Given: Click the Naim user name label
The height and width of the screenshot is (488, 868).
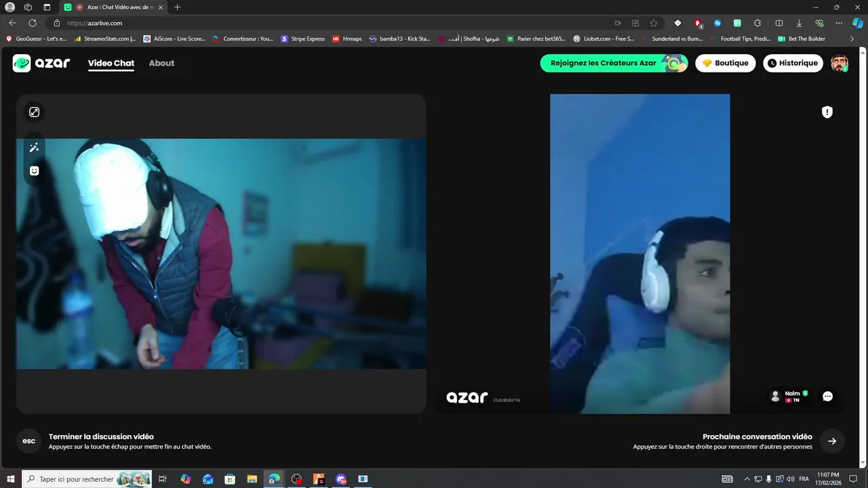Looking at the screenshot, I should (x=792, y=393).
